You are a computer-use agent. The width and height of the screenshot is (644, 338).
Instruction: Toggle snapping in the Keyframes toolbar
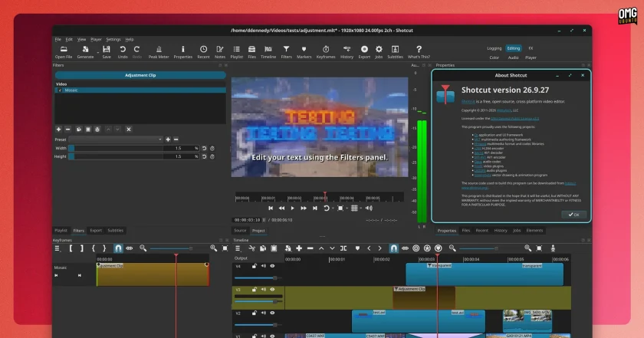[118, 248]
